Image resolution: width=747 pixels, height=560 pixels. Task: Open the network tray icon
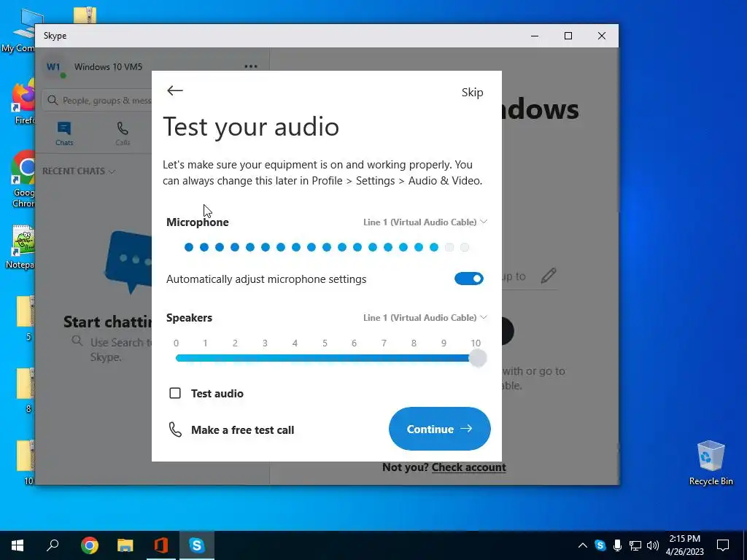[x=635, y=545]
